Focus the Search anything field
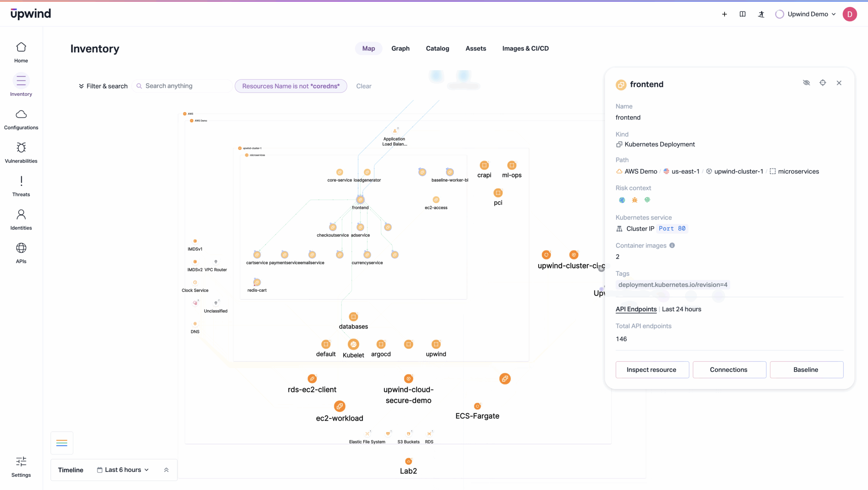 183,86
